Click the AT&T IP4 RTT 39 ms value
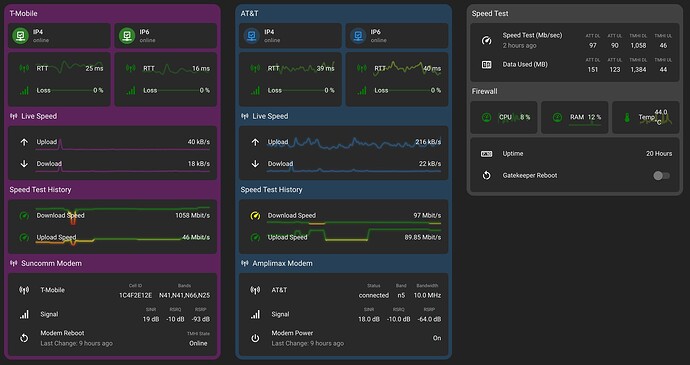 325,68
